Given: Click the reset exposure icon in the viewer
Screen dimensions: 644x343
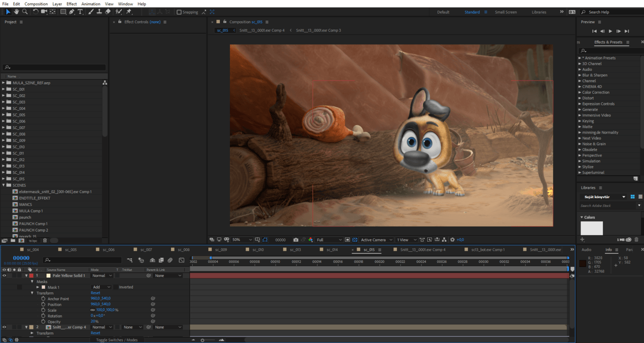Looking at the screenshot, I should 452,240.
